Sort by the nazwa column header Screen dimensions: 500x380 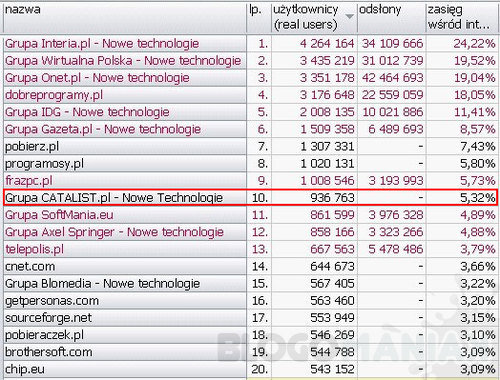125,17
